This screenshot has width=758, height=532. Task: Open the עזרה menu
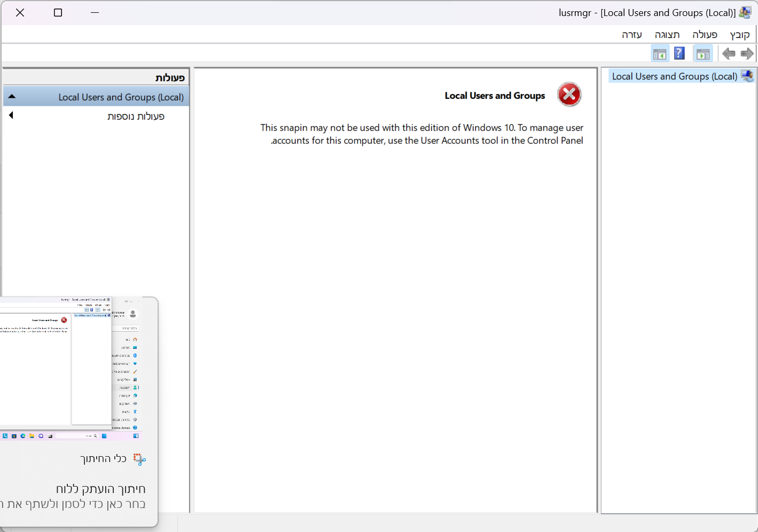pos(631,35)
